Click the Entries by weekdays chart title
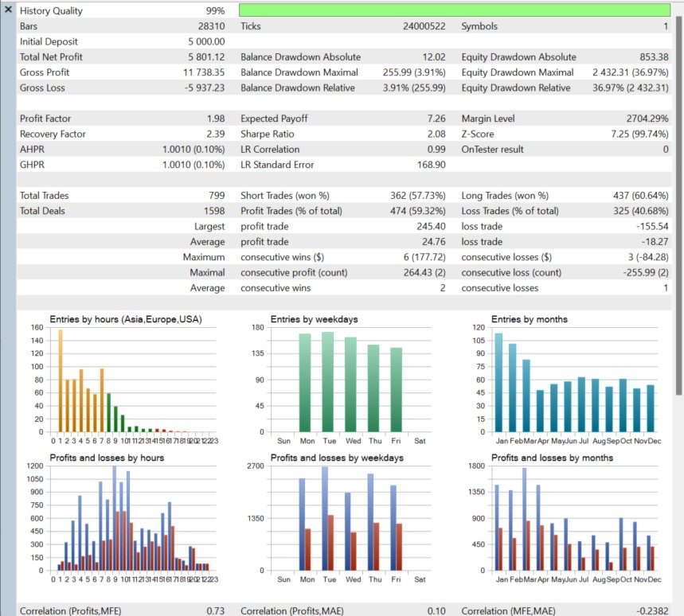684x616 pixels. (314, 320)
